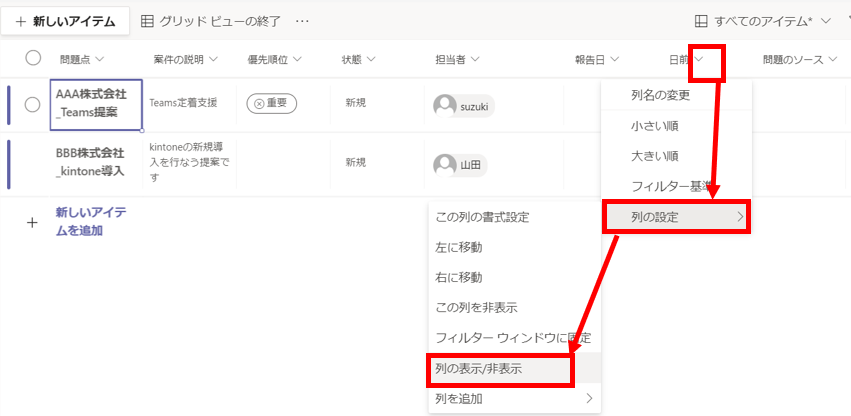This screenshot has height=416, width=851.
Task: Click the 重要 priority tag
Action: [271, 103]
